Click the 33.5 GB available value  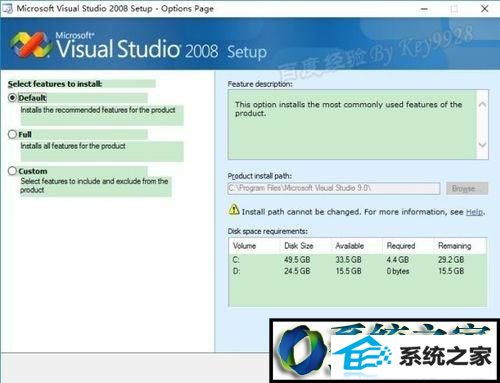(348, 260)
